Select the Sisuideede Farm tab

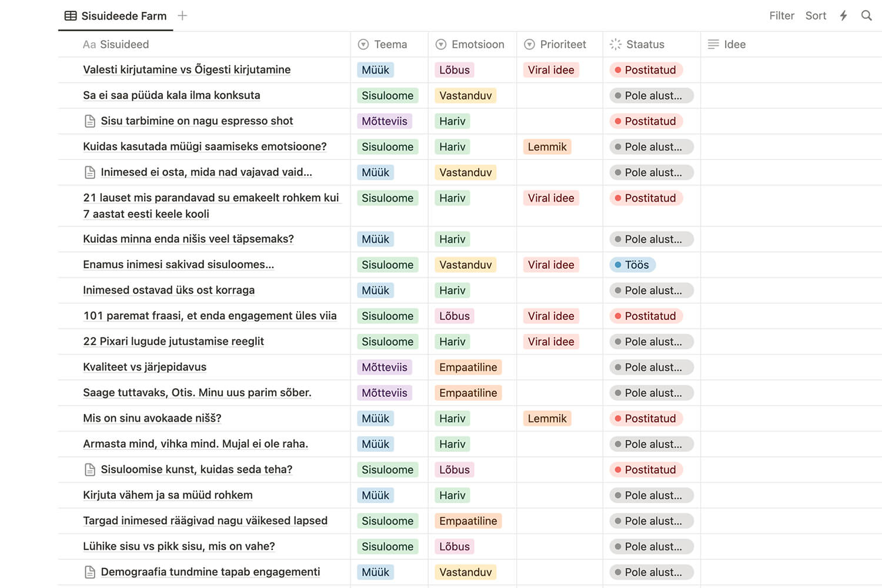click(x=116, y=16)
